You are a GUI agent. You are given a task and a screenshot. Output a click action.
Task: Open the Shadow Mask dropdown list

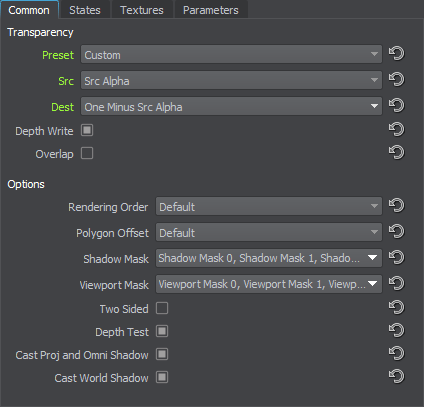269,258
